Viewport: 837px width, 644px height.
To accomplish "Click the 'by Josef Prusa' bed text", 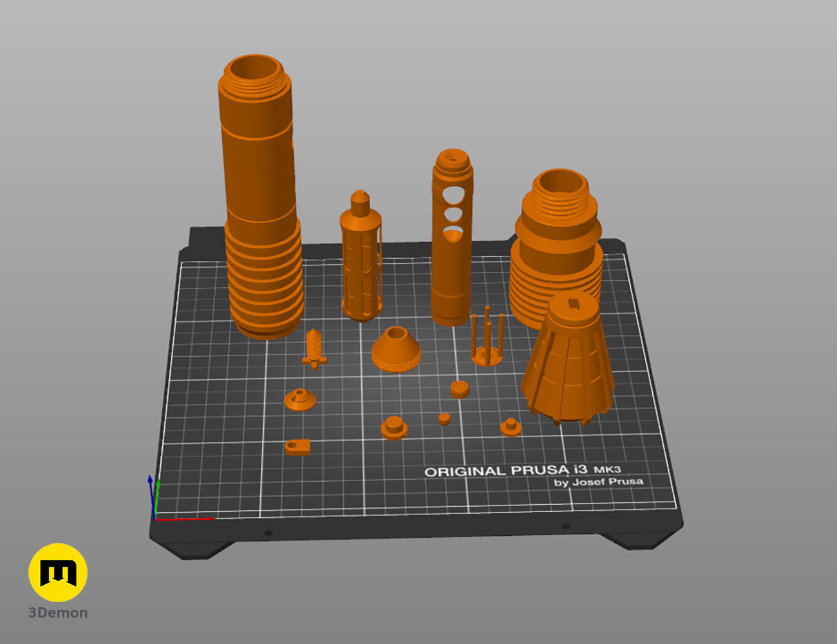I will click(598, 482).
